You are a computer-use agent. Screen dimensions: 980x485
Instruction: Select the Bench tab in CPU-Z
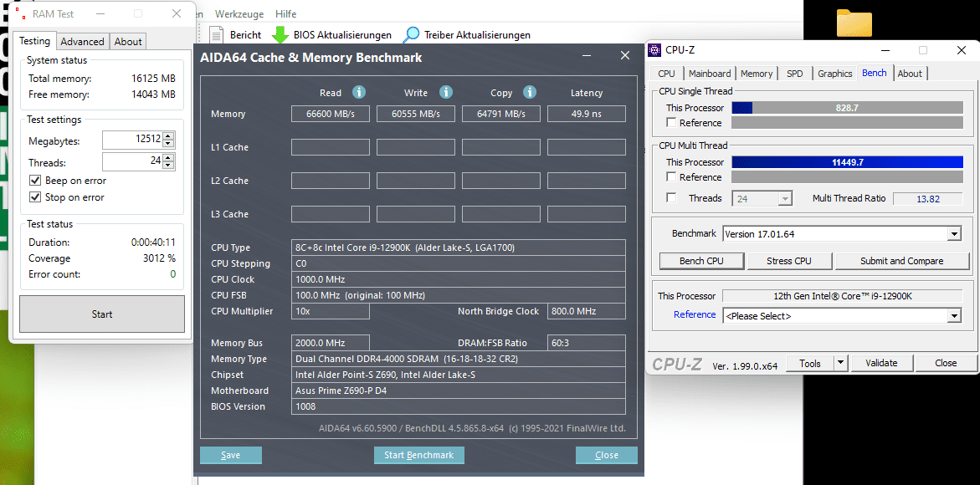pyautogui.click(x=874, y=73)
